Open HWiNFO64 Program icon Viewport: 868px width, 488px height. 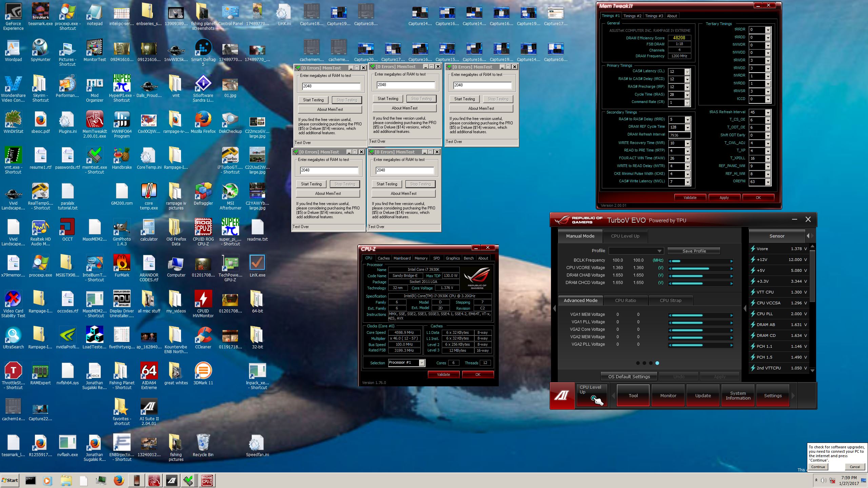[x=122, y=124]
